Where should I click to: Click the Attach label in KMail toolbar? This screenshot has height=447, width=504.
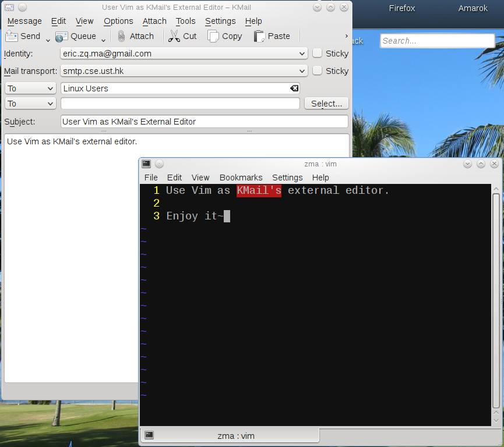(x=142, y=36)
